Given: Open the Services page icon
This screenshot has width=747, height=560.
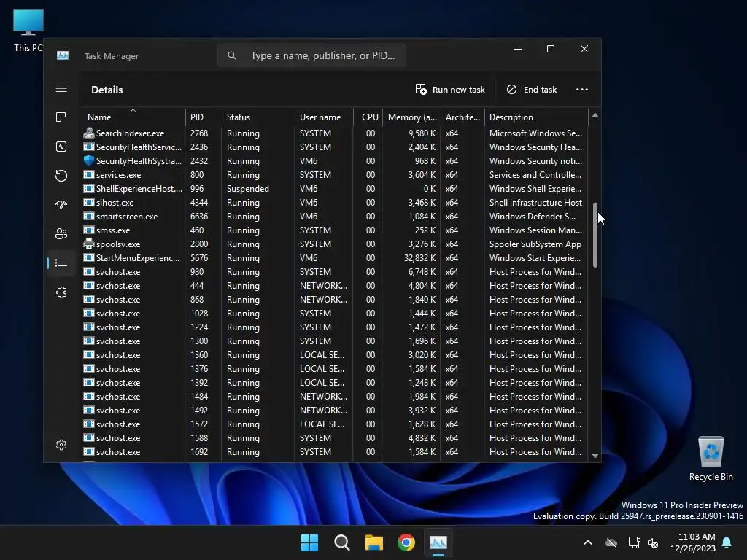Looking at the screenshot, I should pyautogui.click(x=61, y=292).
